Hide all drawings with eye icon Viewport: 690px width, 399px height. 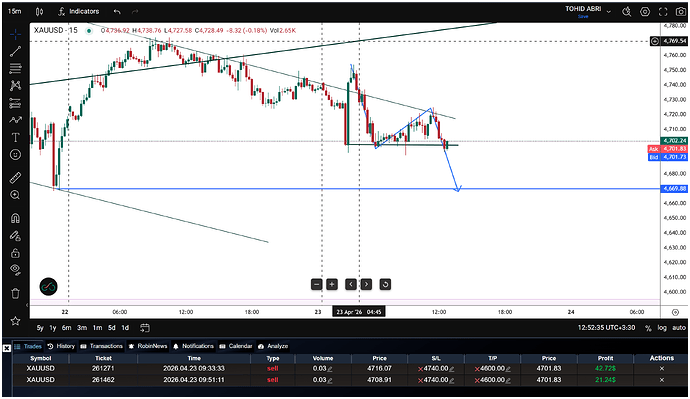15,270
